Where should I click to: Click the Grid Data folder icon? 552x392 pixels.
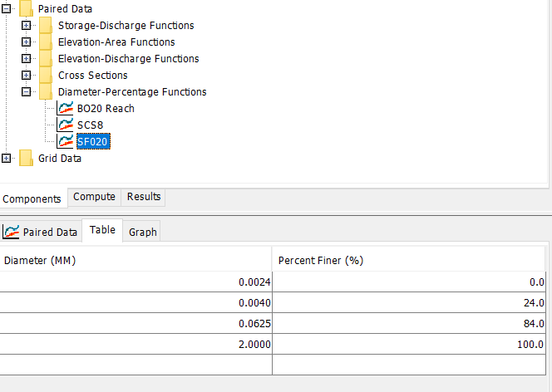(x=26, y=158)
